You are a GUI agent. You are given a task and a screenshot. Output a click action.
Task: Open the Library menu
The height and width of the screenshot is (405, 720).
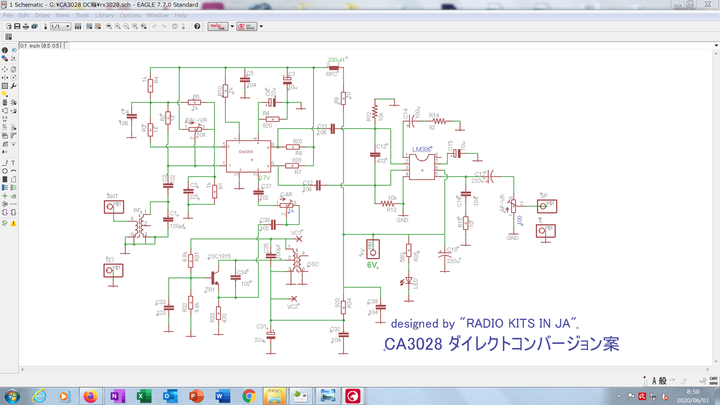click(x=104, y=16)
